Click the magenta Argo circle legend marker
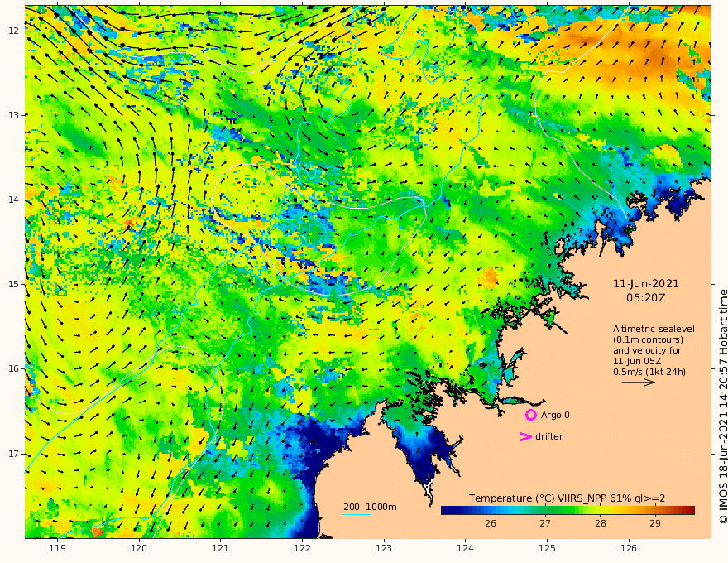Viewport: 728px width, 563px height. tap(530, 415)
